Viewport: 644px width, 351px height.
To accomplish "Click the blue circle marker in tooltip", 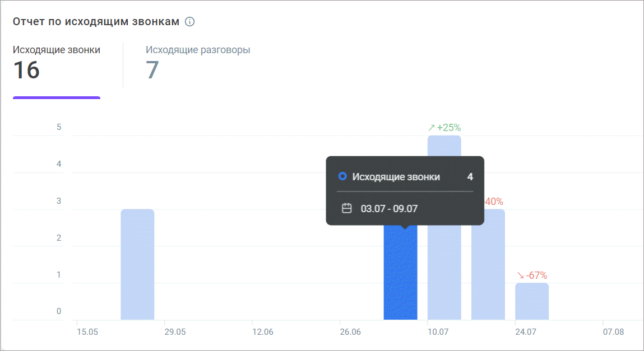I will pos(342,176).
